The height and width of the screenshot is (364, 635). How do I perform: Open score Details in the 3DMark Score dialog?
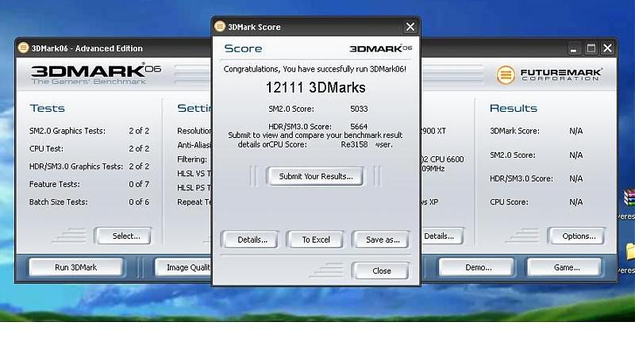pyautogui.click(x=252, y=239)
